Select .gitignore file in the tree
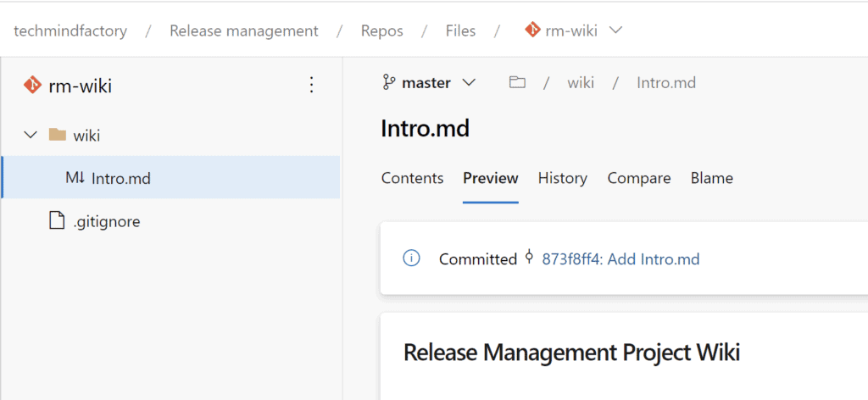This screenshot has width=868, height=400. (170, 221)
